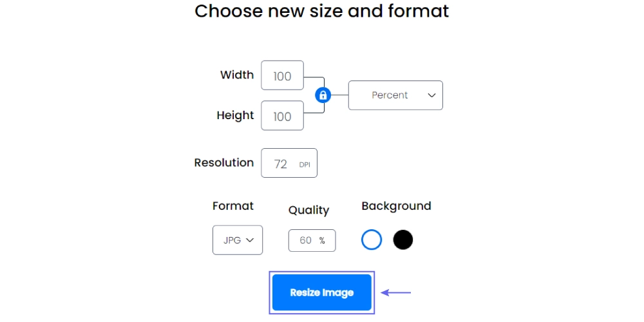Click into the Width input field
644x322 pixels.
(x=282, y=76)
